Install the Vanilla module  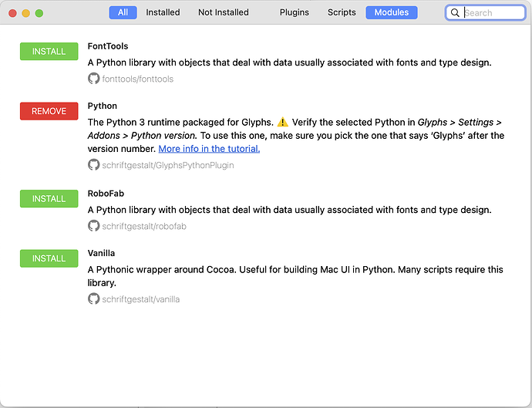pos(49,258)
